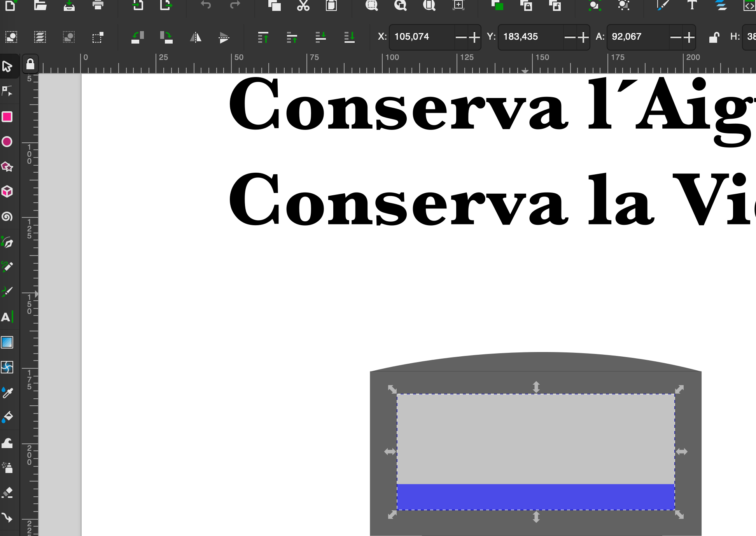Screen dimensions: 756x536
Task: Select the Pen Bezier tool
Action: [7, 242]
